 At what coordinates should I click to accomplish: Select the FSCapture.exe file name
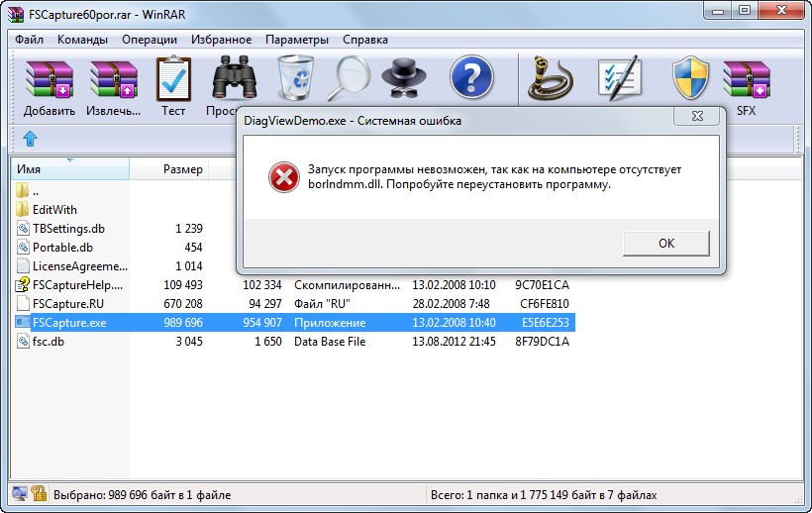click(69, 323)
